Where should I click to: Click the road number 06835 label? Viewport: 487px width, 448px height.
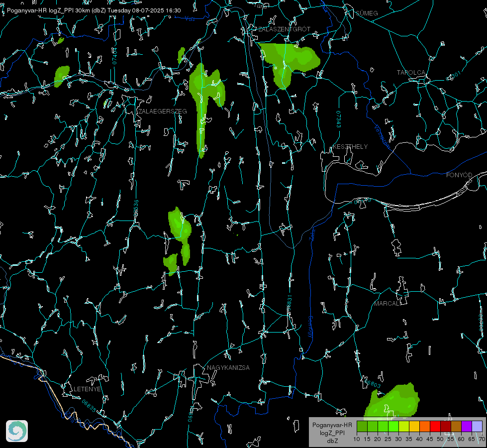(89, 406)
